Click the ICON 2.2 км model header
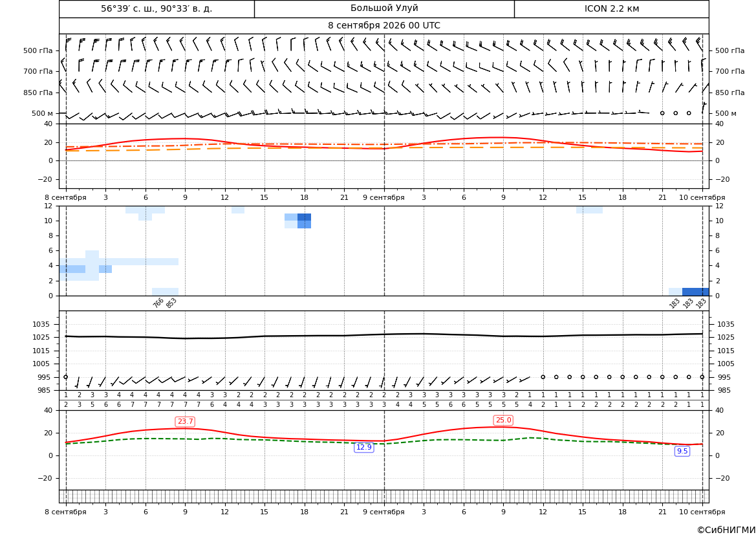Screen dimensions: 756x535 612,8
